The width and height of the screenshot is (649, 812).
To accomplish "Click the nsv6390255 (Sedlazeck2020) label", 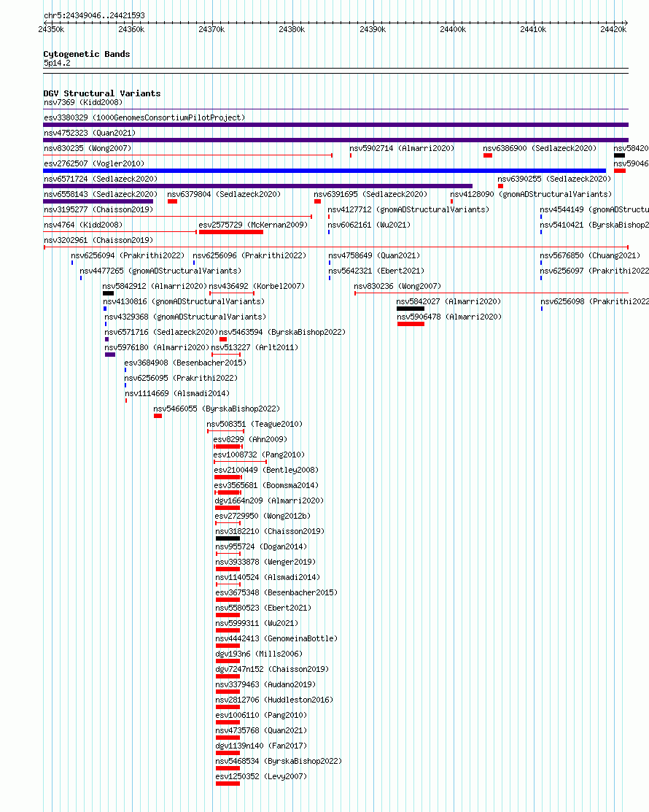I will pyautogui.click(x=553, y=179).
